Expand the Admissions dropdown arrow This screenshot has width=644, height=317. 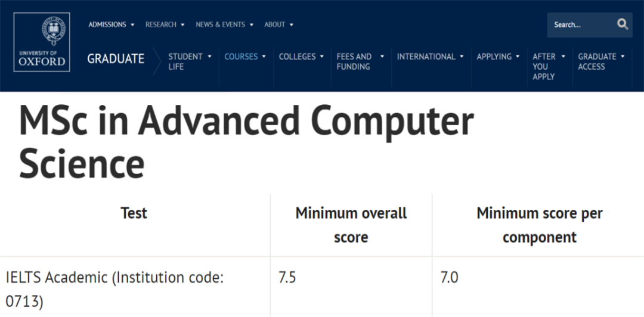click(x=132, y=25)
